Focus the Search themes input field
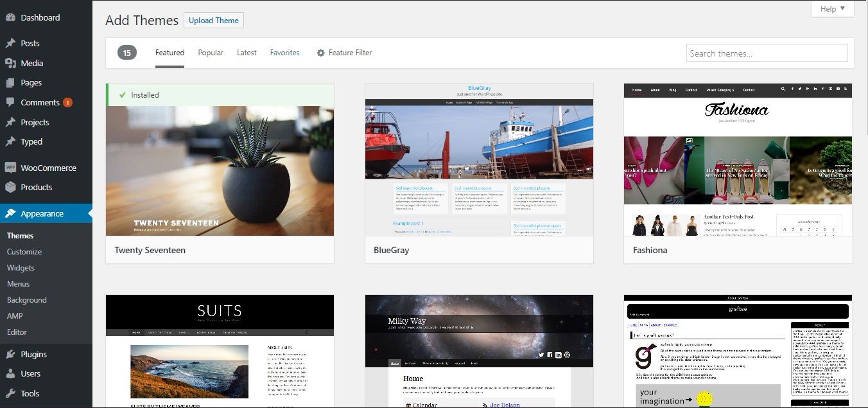Viewport: 868px width, 408px height. tap(767, 53)
